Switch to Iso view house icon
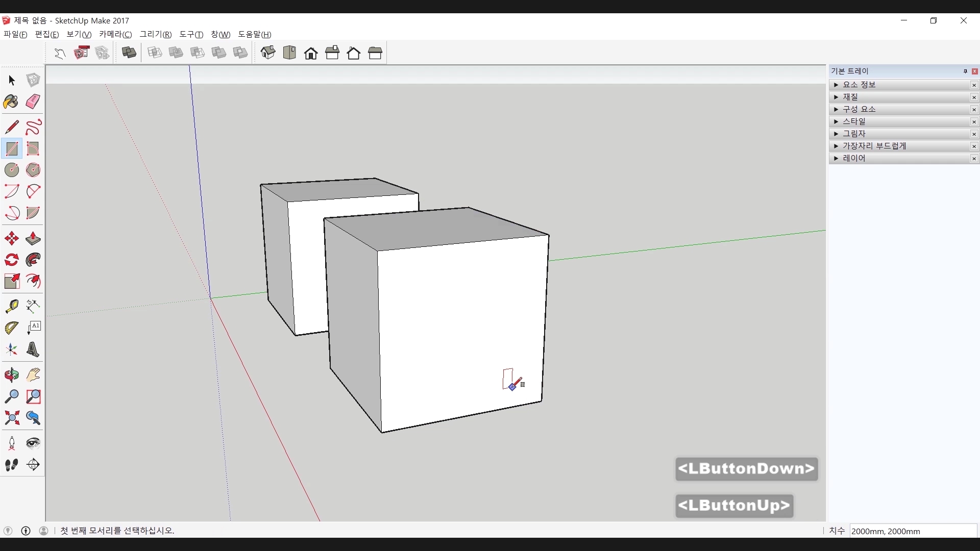 [268, 53]
